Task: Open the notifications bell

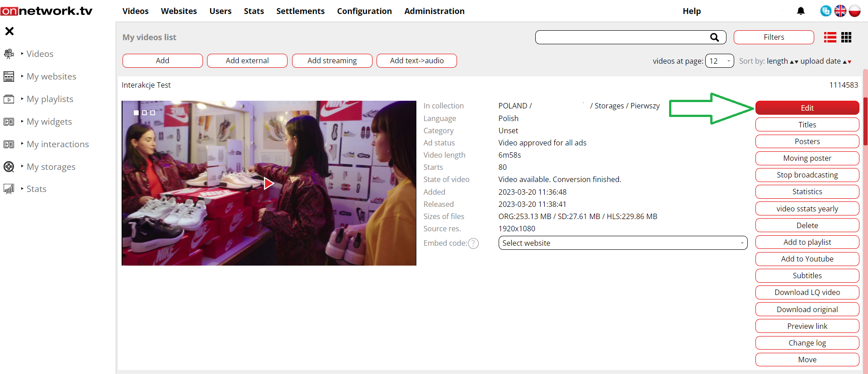Action: [x=801, y=11]
